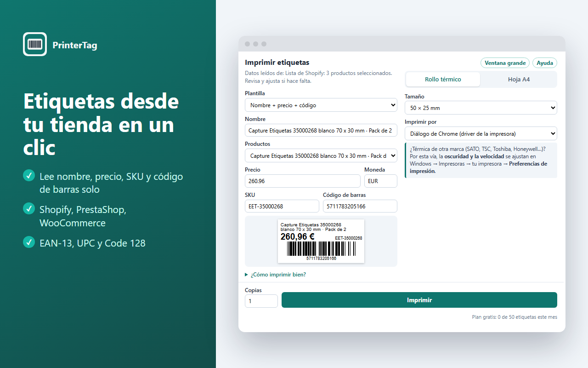Open the Plantilla dropdown
The height and width of the screenshot is (368, 588).
point(321,105)
